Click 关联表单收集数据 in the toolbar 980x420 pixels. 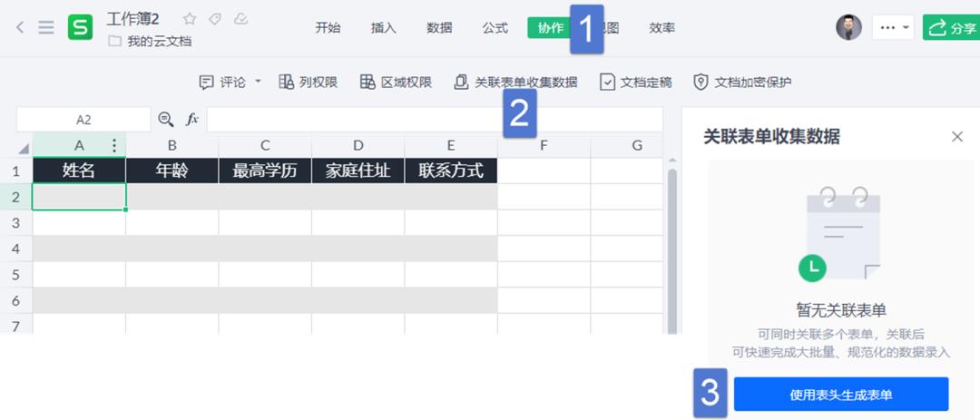tap(516, 82)
